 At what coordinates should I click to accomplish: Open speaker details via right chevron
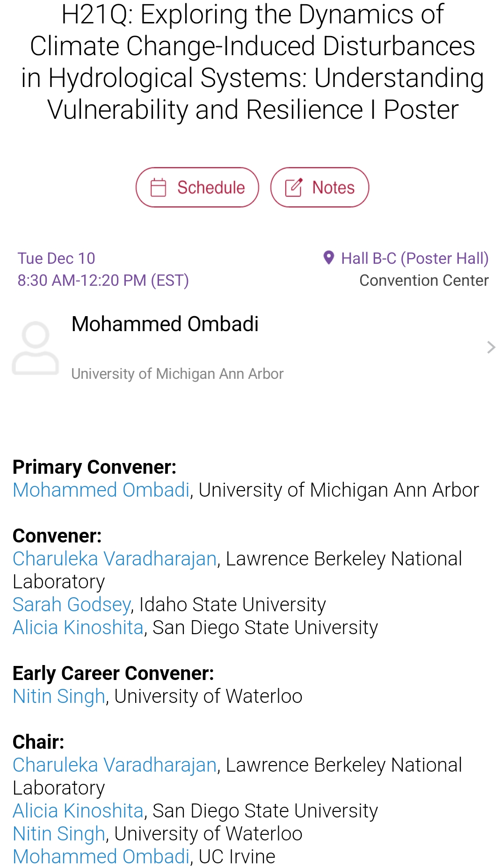click(491, 347)
